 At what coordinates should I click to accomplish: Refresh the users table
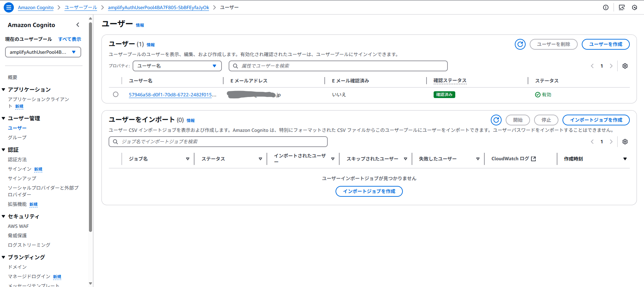(520, 44)
